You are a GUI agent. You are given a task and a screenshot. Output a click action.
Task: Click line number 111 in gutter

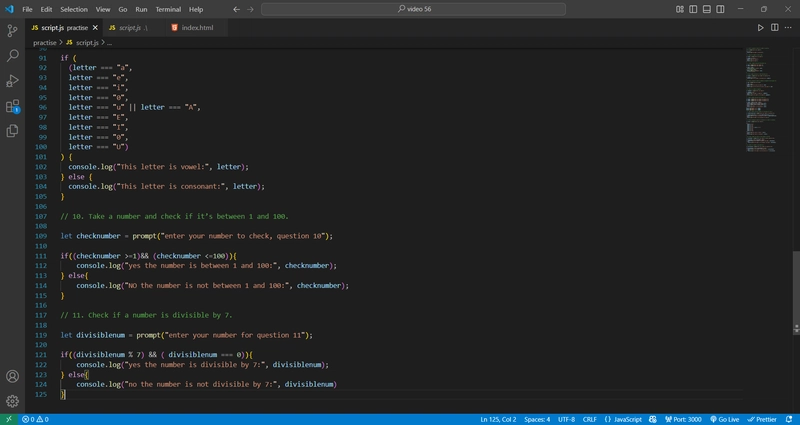(41, 256)
